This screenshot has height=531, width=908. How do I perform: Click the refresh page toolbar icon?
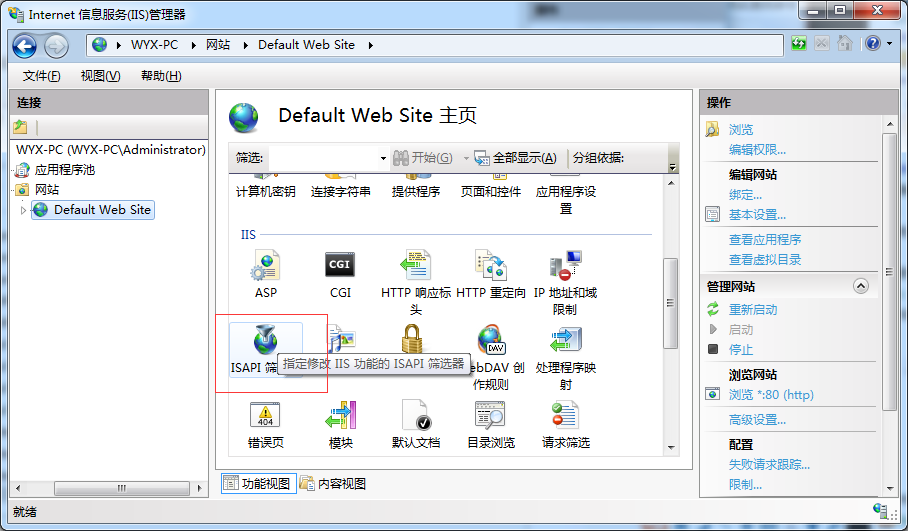[799, 43]
